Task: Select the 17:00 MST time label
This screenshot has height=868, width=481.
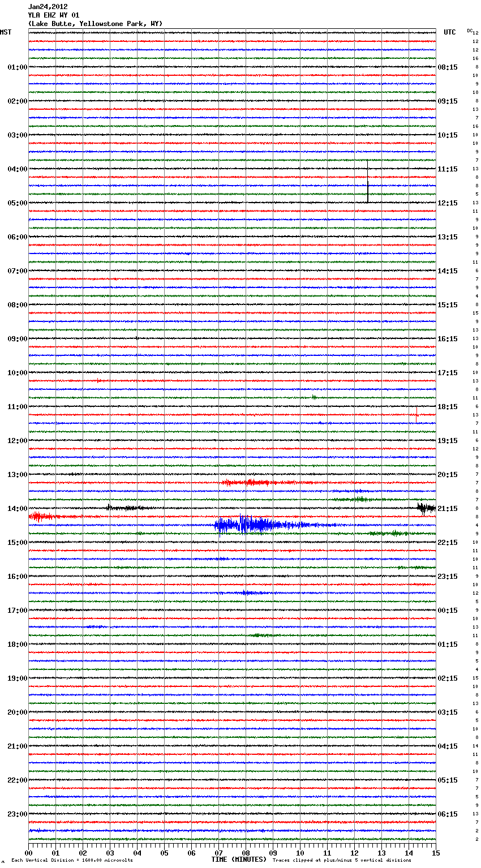Action: point(18,611)
